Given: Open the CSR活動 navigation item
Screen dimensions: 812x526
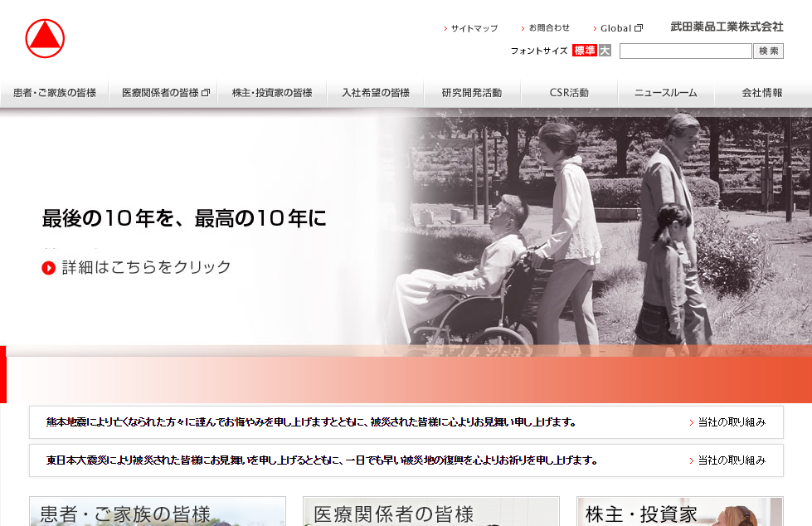Looking at the screenshot, I should click(x=569, y=93).
